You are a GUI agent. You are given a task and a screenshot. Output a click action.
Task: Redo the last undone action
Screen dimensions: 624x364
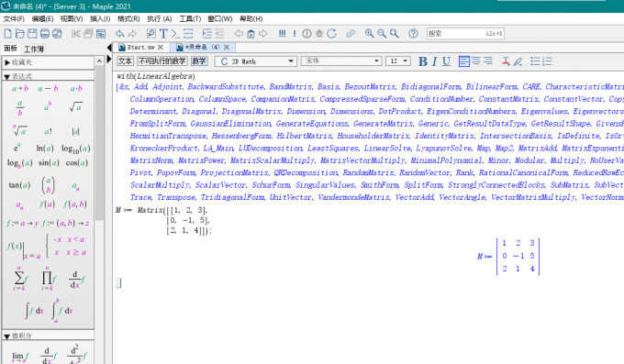click(x=132, y=34)
